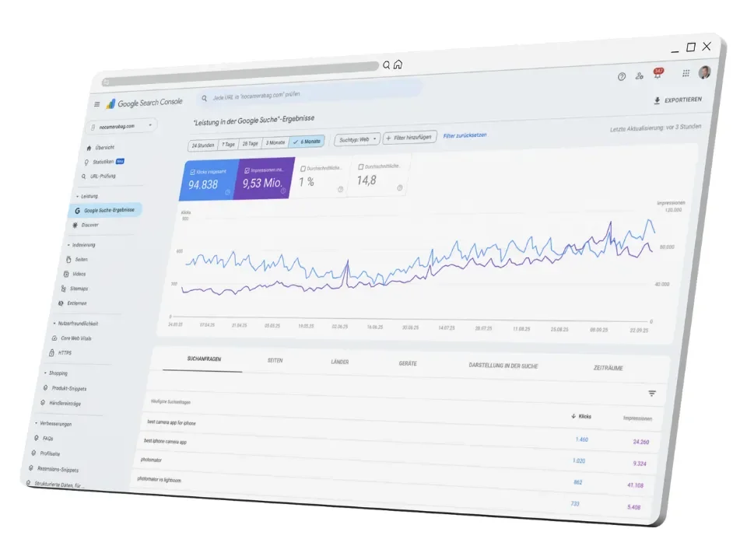747x560 pixels.
Task: Open the account profile avatar
Action: click(705, 72)
